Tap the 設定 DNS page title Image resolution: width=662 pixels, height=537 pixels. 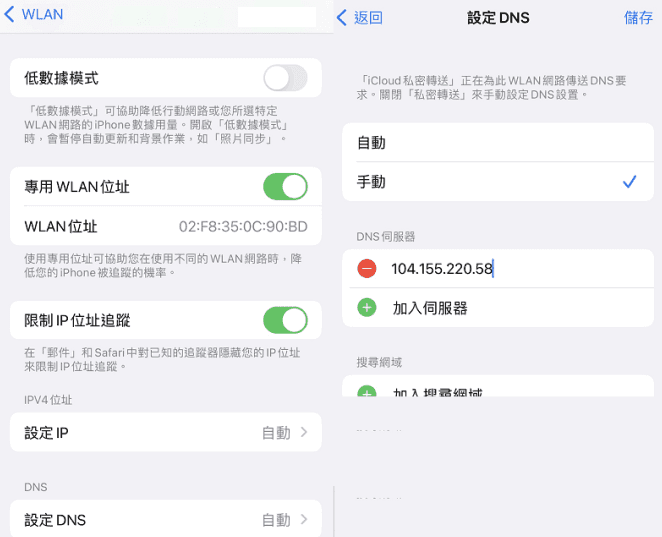click(x=498, y=18)
